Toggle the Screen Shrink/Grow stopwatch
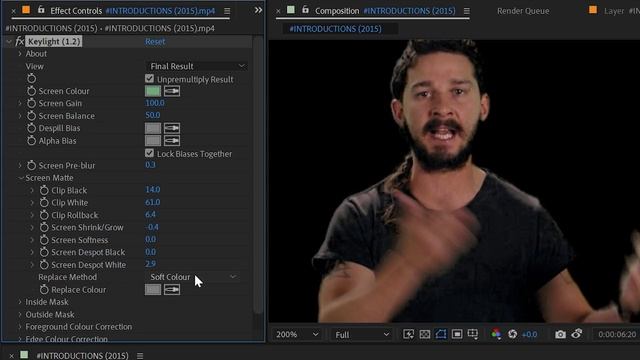This screenshot has height=360, width=640. pyautogui.click(x=44, y=227)
